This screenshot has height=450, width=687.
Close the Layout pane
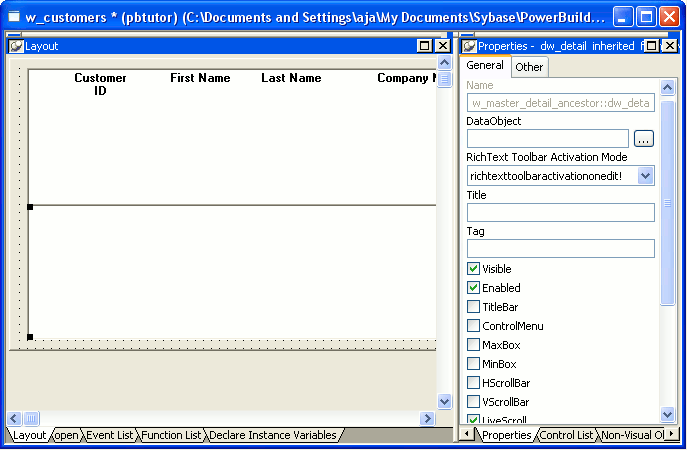[443, 46]
